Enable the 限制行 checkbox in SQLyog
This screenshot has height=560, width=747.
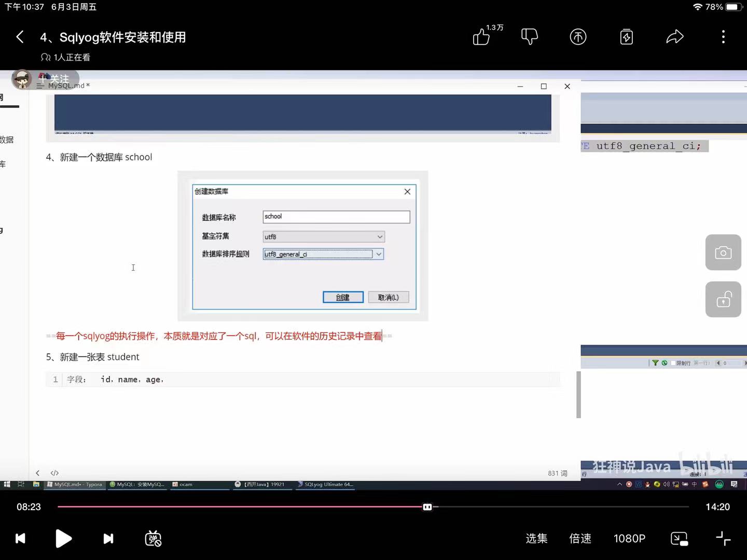click(673, 363)
